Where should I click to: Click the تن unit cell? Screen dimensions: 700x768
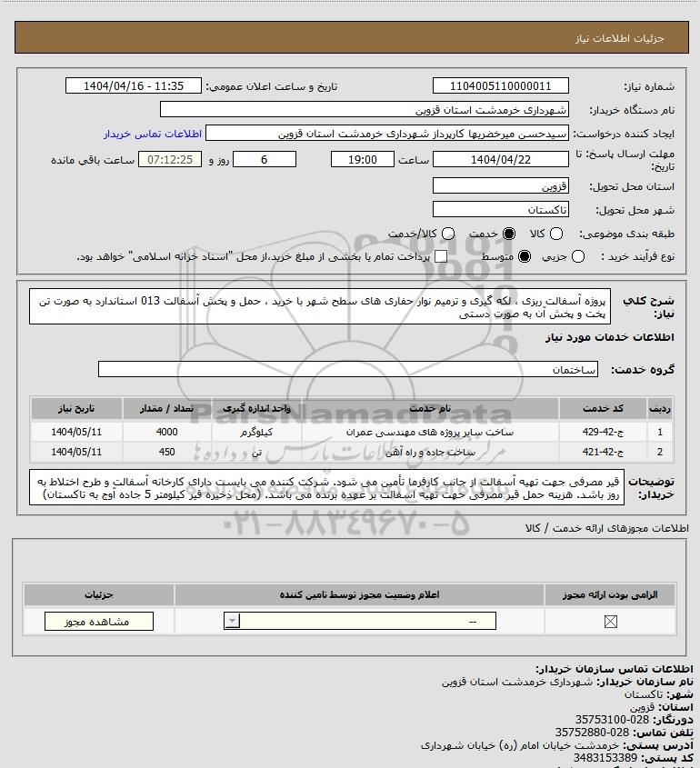256,452
